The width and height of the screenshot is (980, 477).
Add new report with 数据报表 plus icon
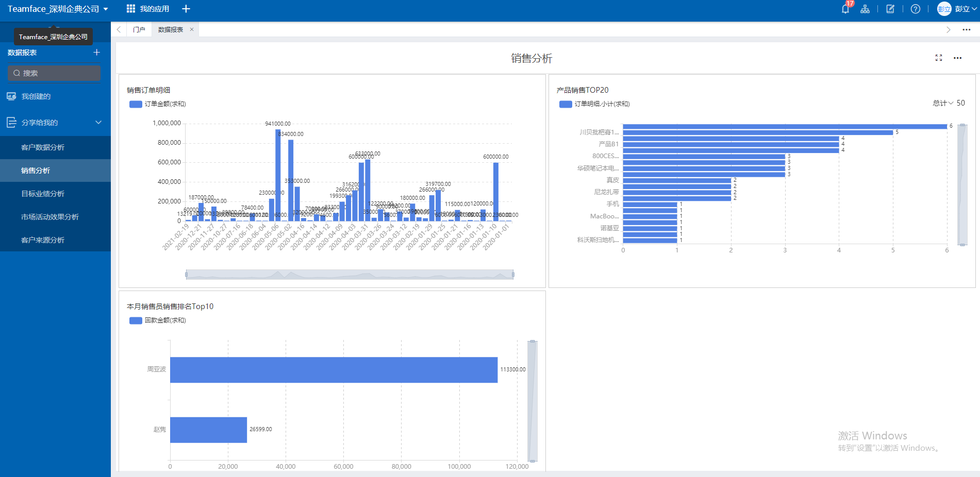point(96,53)
